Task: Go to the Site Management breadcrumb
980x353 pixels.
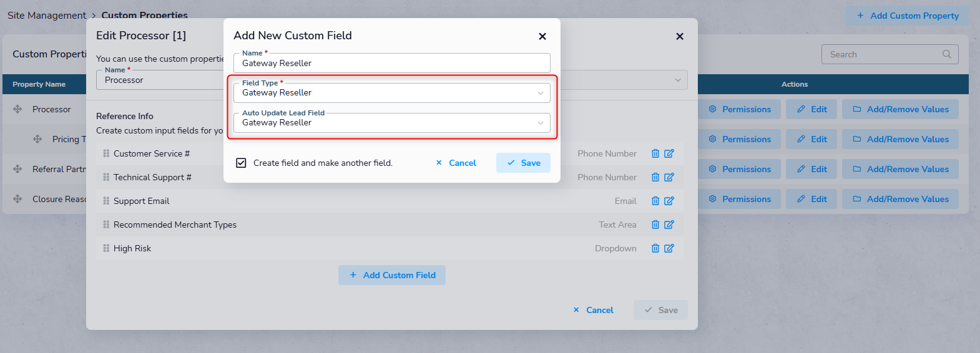Action: point(47,15)
